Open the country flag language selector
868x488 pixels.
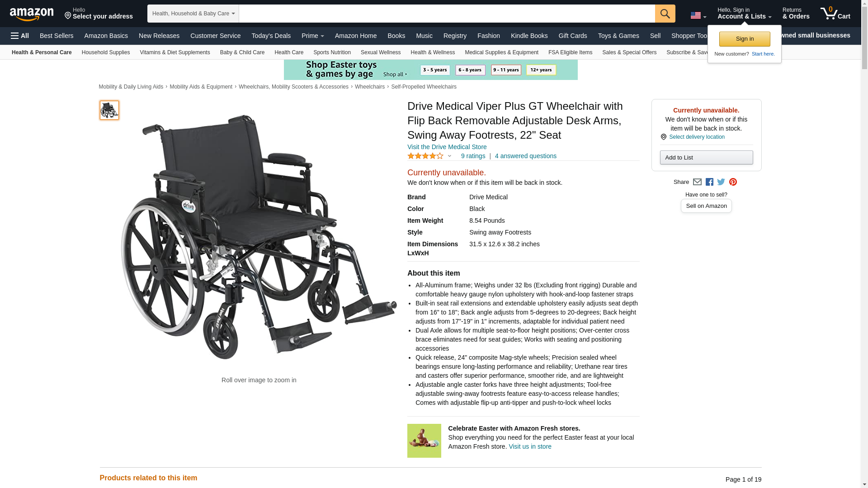[x=698, y=15]
